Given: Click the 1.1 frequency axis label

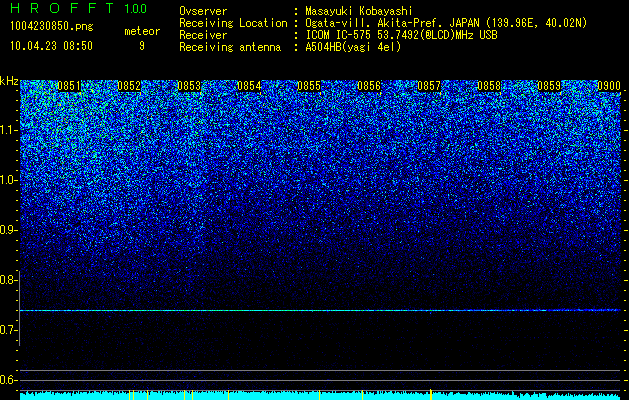Looking at the screenshot, I should coord(7,130).
